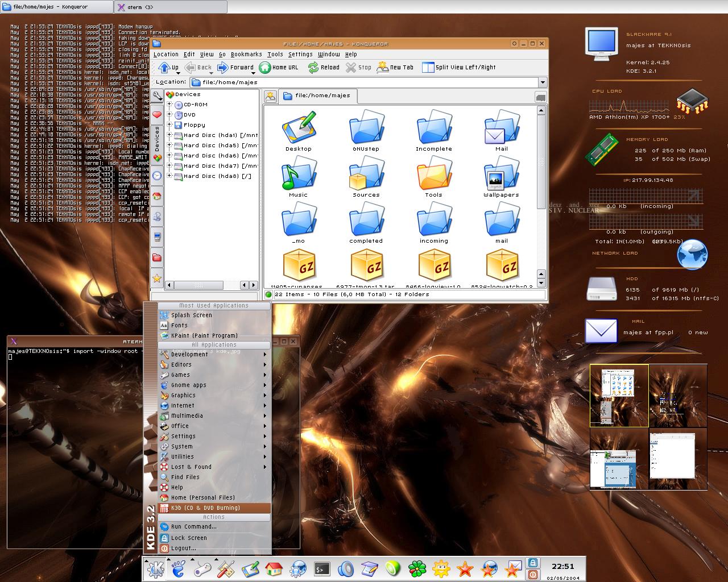Open the Tools menu in Konqueror
728x582 pixels.
pyautogui.click(x=275, y=55)
